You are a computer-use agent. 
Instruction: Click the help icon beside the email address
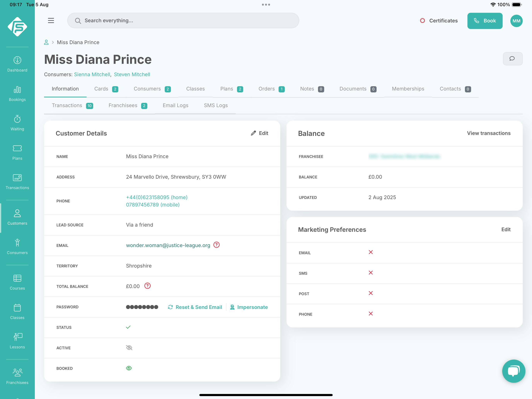point(217,245)
